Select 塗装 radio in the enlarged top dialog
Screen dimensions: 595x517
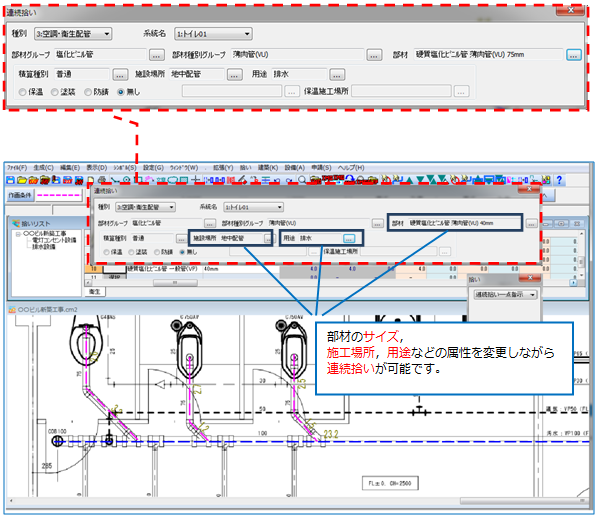[x=55, y=92]
